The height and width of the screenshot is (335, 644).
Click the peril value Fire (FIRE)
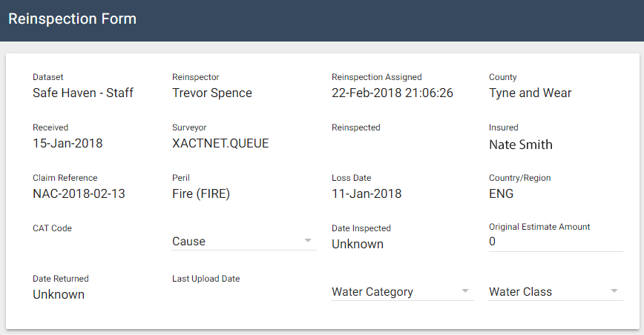[201, 194]
